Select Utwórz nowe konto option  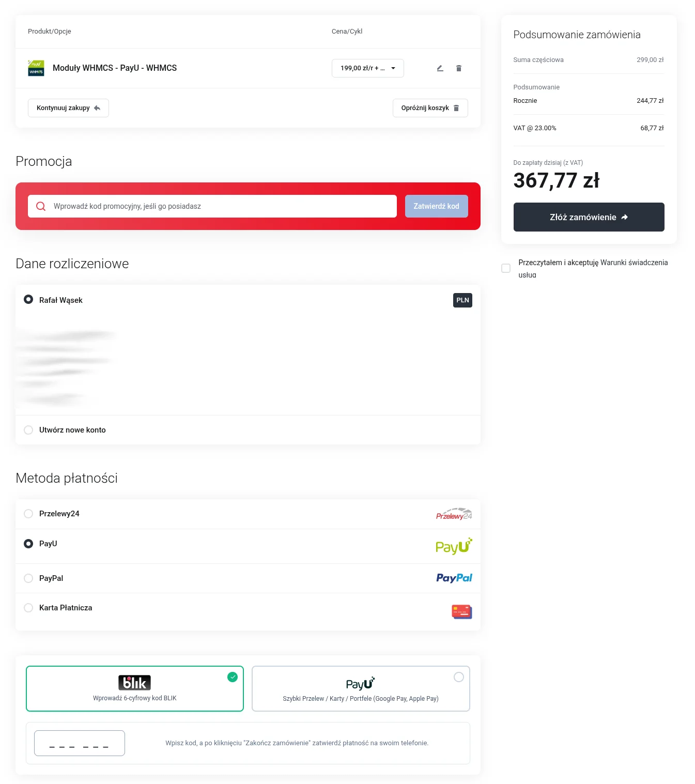pos(29,430)
